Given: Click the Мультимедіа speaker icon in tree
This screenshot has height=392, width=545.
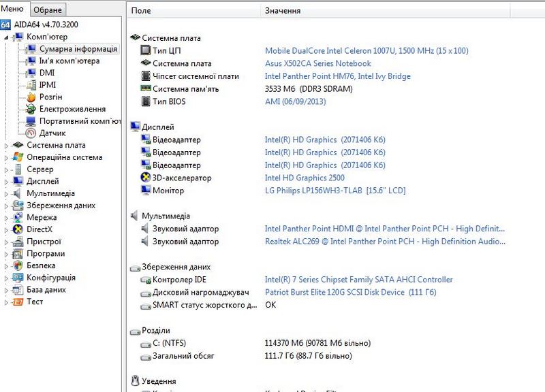Looking at the screenshot, I should point(18,193).
